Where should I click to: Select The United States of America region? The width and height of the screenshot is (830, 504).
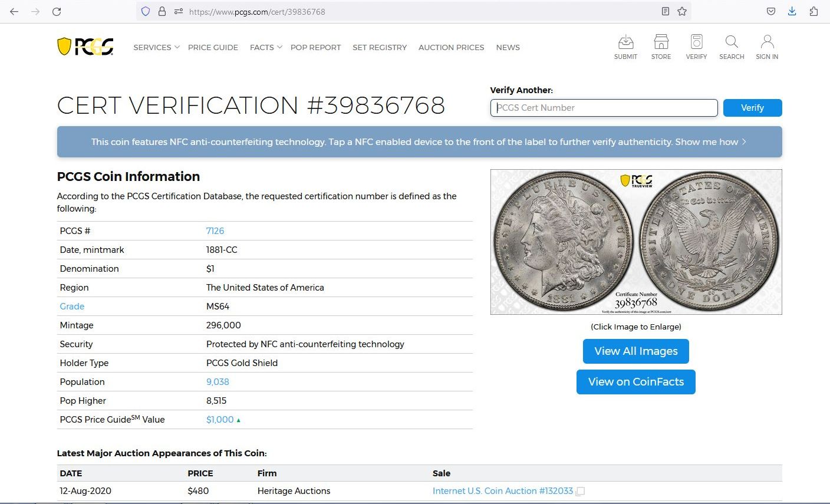pos(265,288)
